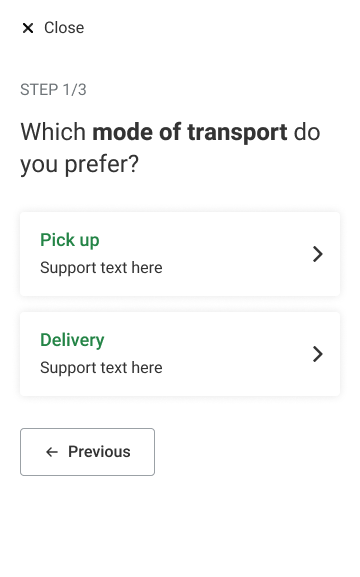Click the bold mode of transport words

click(x=190, y=132)
